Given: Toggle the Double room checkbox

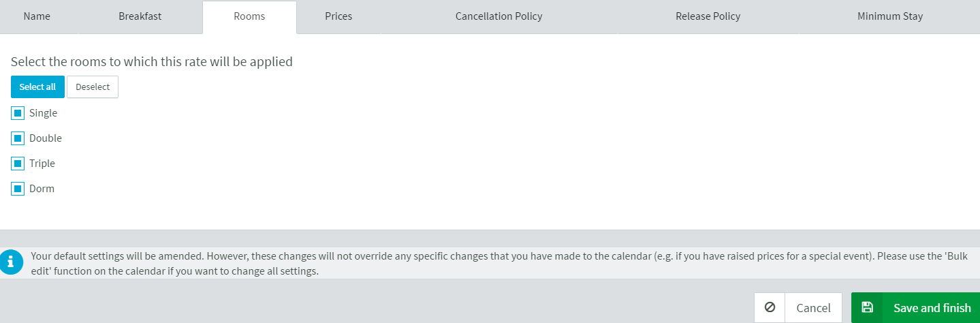Looking at the screenshot, I should (18, 138).
